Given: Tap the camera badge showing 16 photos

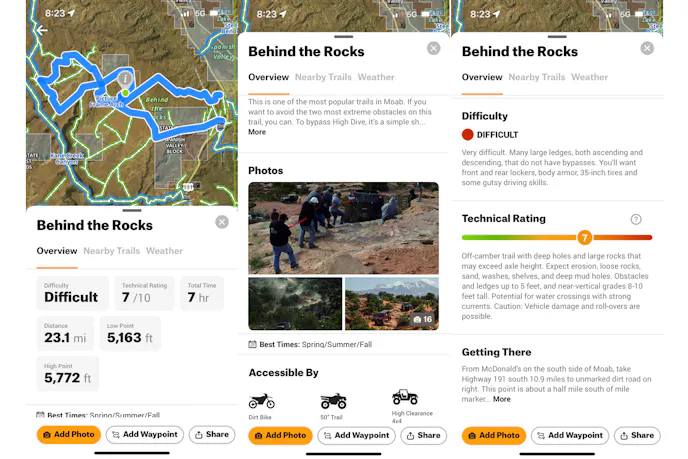Looking at the screenshot, I should 421,319.
